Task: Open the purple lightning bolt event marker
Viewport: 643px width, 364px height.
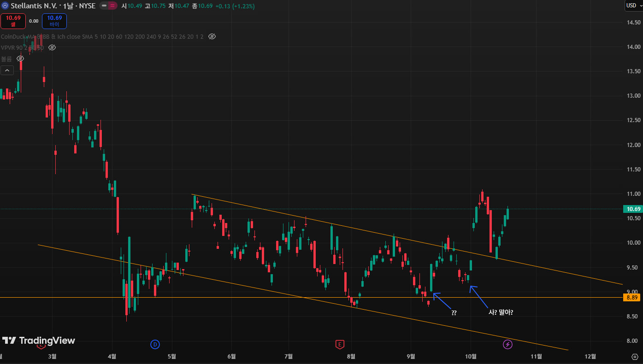Action: 507,344
